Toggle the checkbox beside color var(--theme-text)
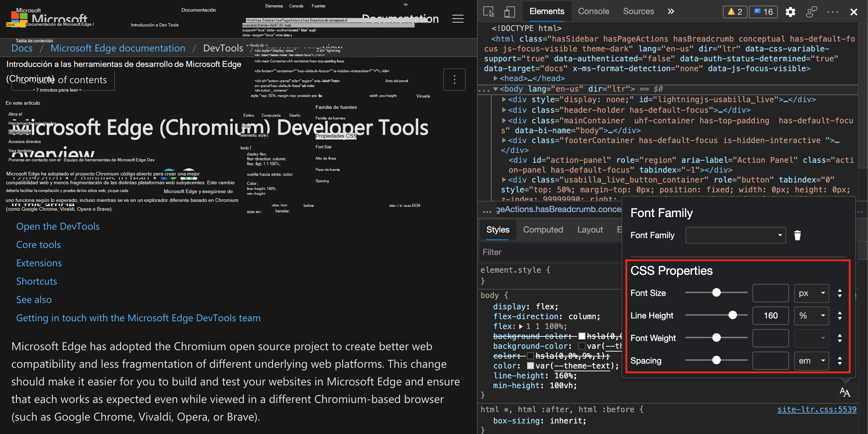 530,366
